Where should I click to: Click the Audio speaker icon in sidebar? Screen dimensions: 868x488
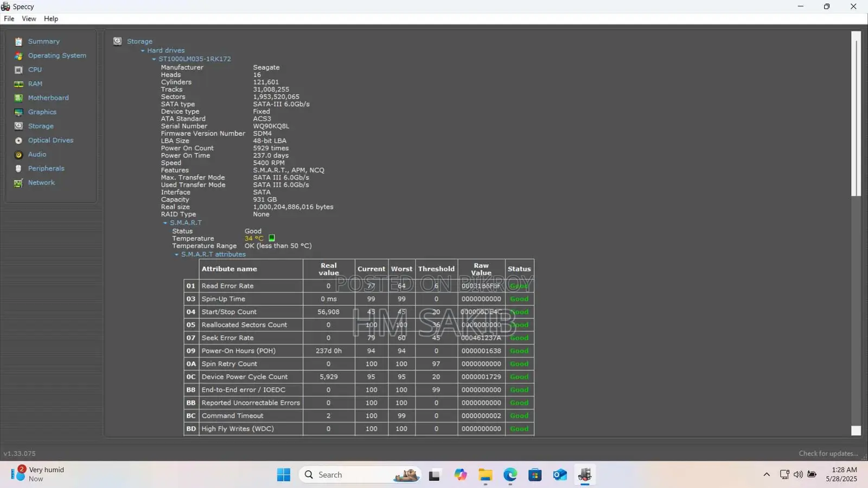(18, 155)
